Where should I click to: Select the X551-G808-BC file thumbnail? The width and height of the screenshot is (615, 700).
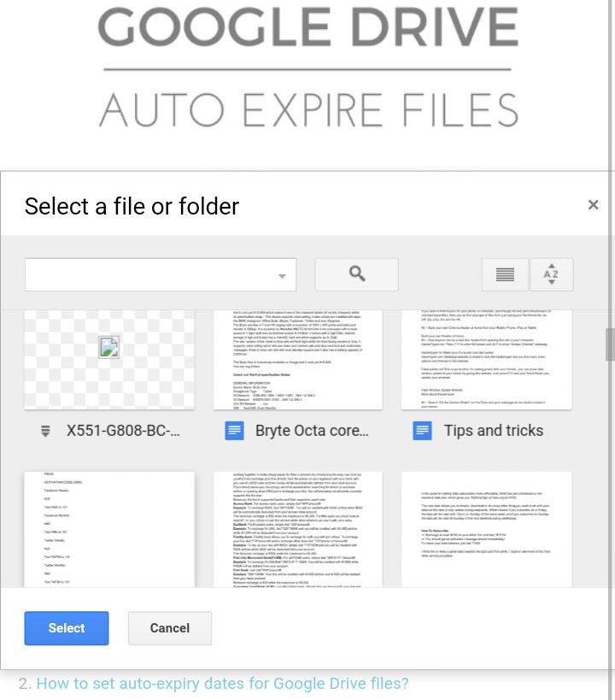(x=109, y=359)
